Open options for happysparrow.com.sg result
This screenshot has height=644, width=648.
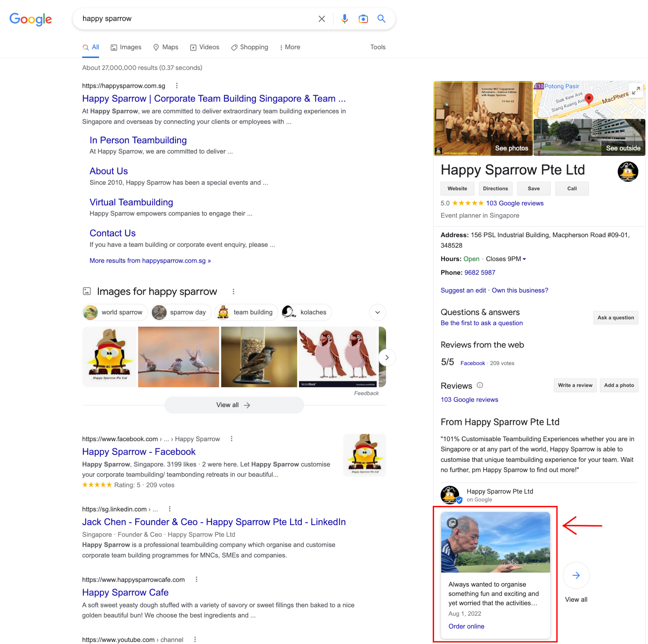coord(177,86)
